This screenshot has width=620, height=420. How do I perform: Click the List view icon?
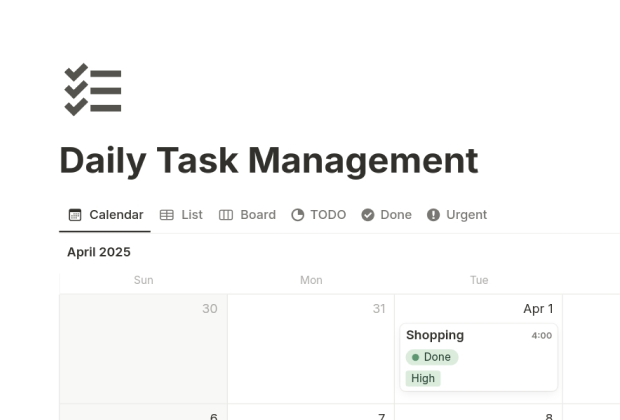[x=167, y=215]
